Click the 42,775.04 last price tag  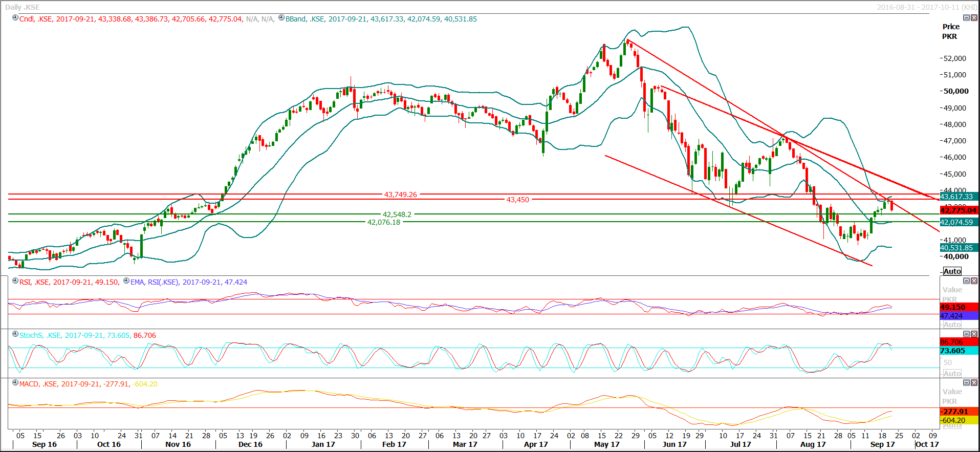point(960,210)
